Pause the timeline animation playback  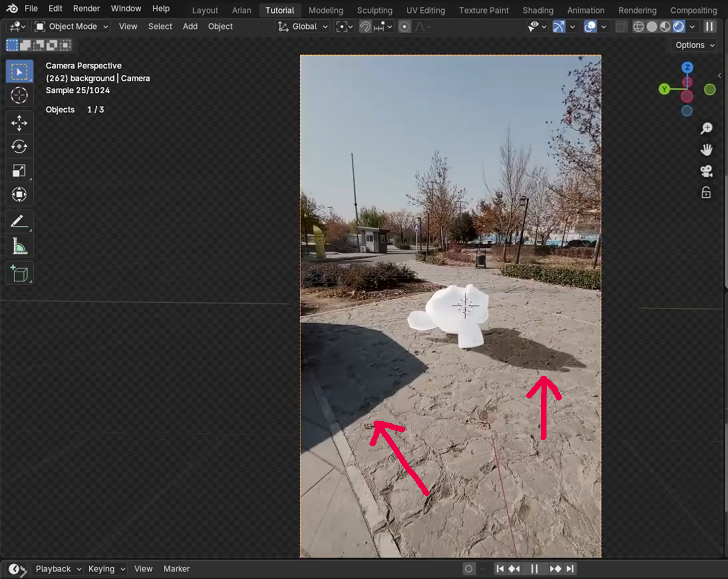click(x=534, y=569)
